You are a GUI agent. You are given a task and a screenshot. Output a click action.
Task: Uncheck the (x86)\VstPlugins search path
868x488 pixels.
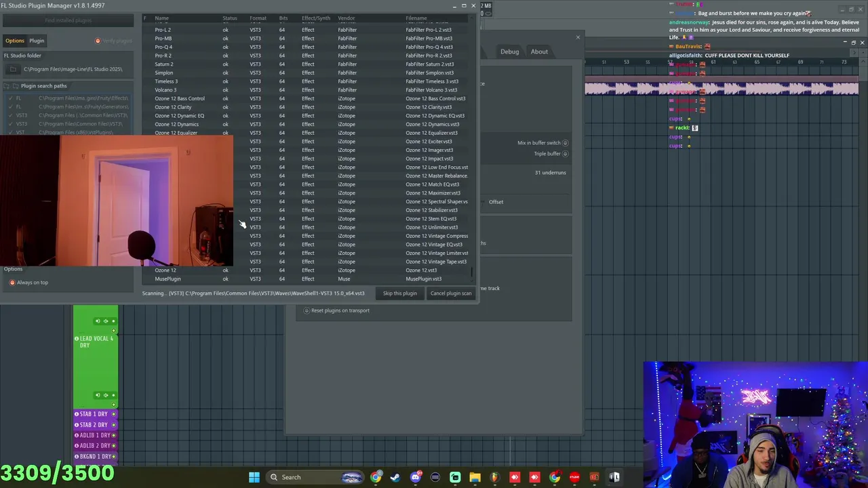[11, 132]
